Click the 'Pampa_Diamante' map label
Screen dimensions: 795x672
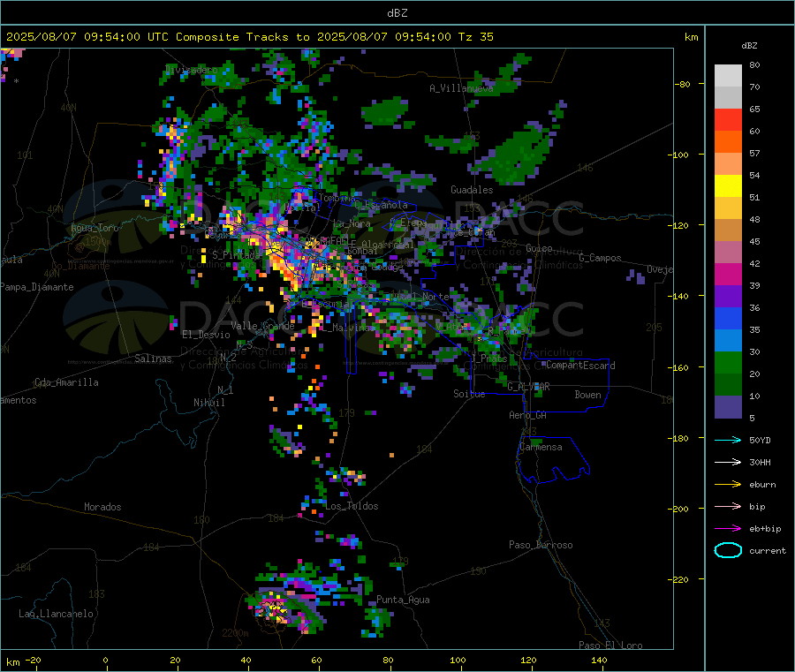pyautogui.click(x=37, y=287)
